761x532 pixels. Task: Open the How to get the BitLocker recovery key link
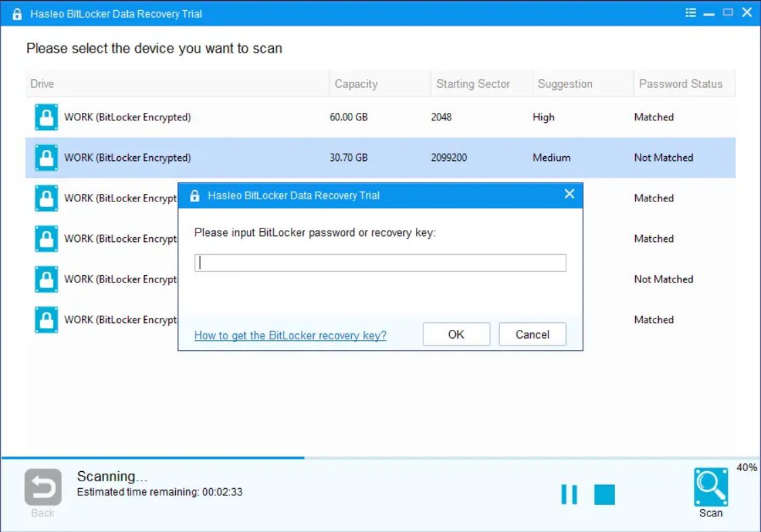coord(290,335)
